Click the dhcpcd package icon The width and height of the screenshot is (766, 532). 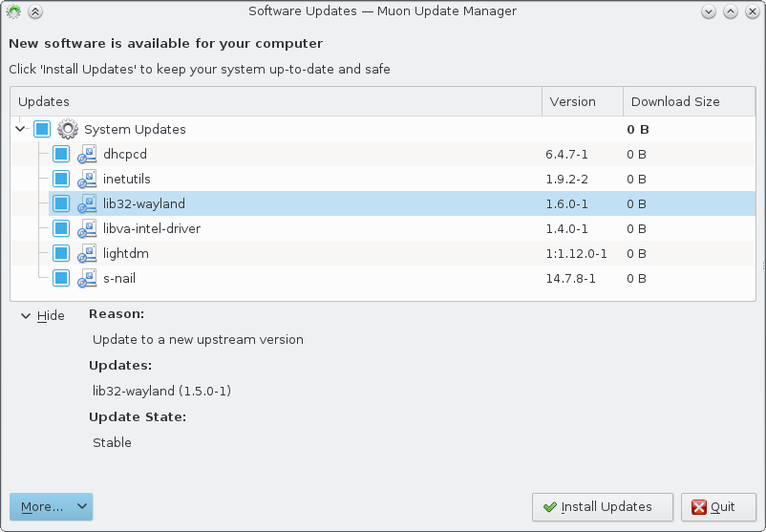pyautogui.click(x=87, y=154)
